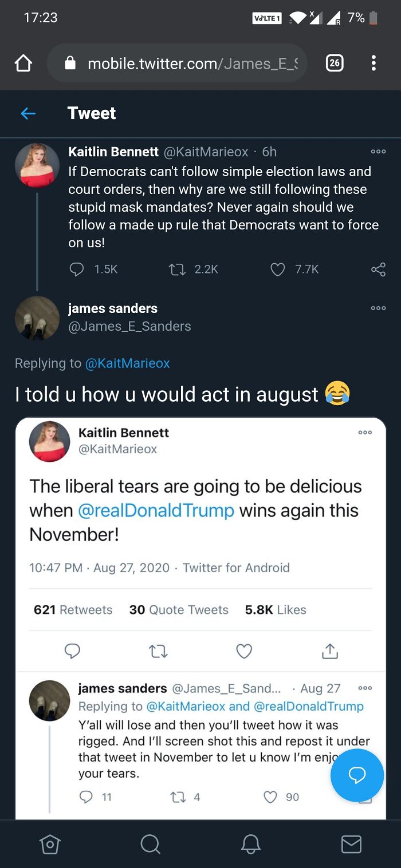
Task: Retweet the tweet with 2.2K retweets
Action: 176,269
